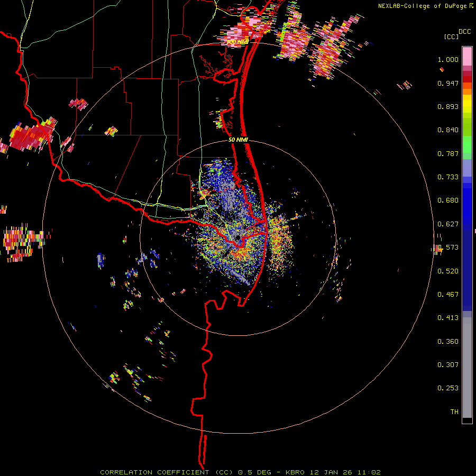Click the DCC label above the color scale
476x476 pixels.
464,31
